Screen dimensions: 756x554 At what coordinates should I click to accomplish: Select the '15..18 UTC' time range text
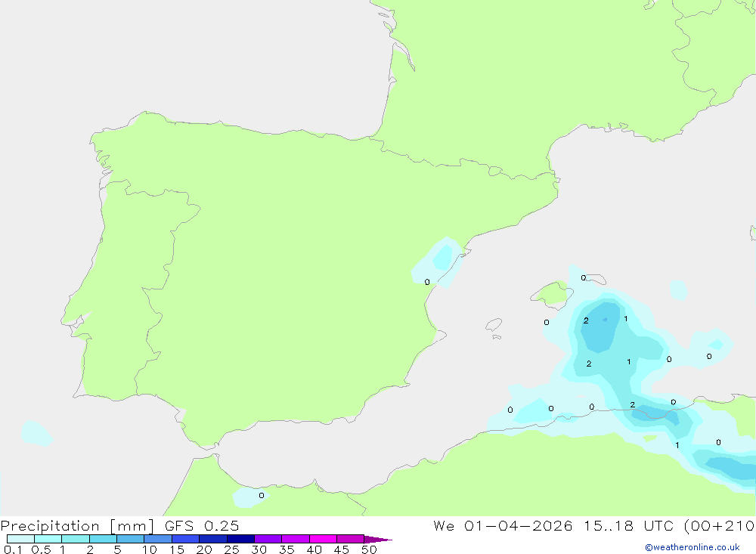pyautogui.click(x=631, y=525)
